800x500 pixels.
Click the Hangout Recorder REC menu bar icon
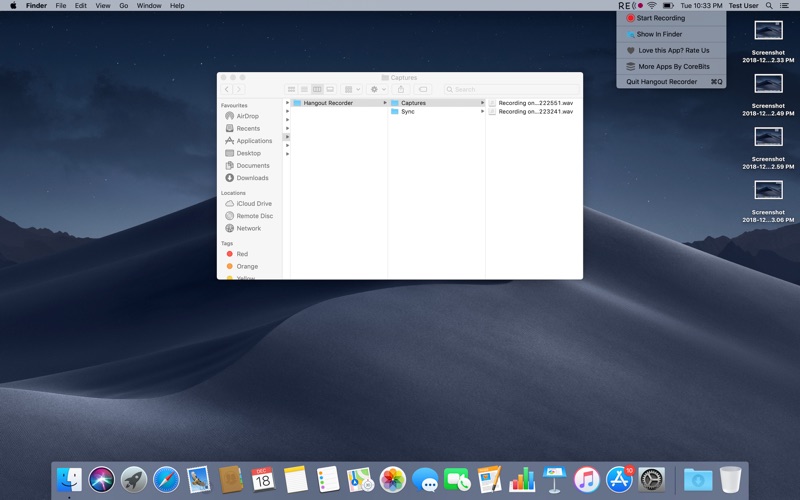[630, 6]
